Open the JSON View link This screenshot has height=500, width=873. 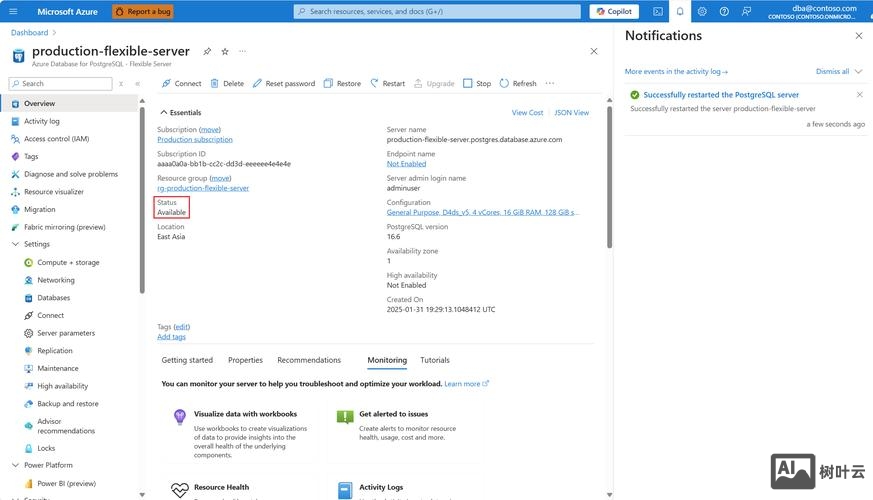point(571,113)
